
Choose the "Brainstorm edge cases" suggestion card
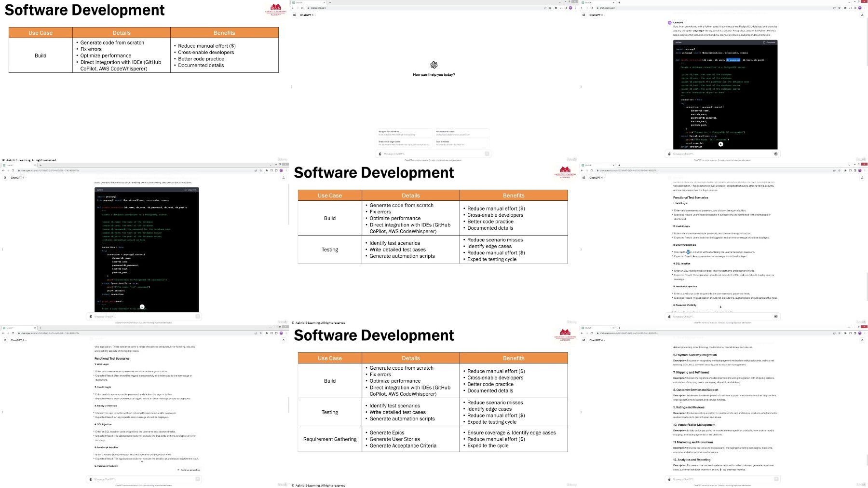point(404,143)
